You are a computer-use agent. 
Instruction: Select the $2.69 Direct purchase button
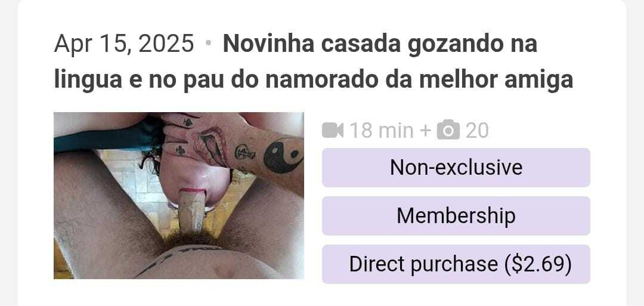click(x=456, y=264)
